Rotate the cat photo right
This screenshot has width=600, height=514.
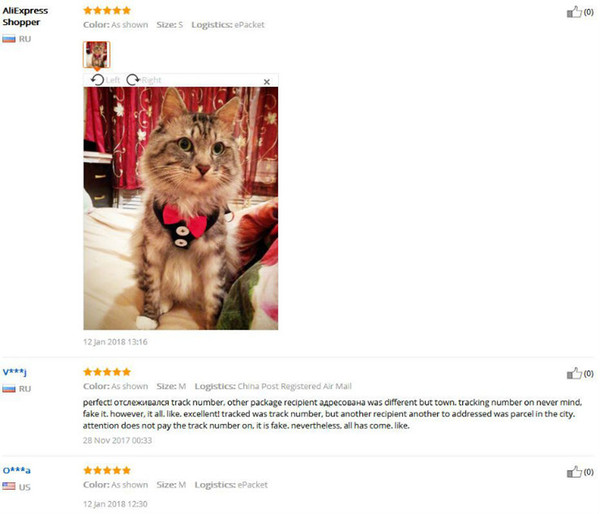144,80
